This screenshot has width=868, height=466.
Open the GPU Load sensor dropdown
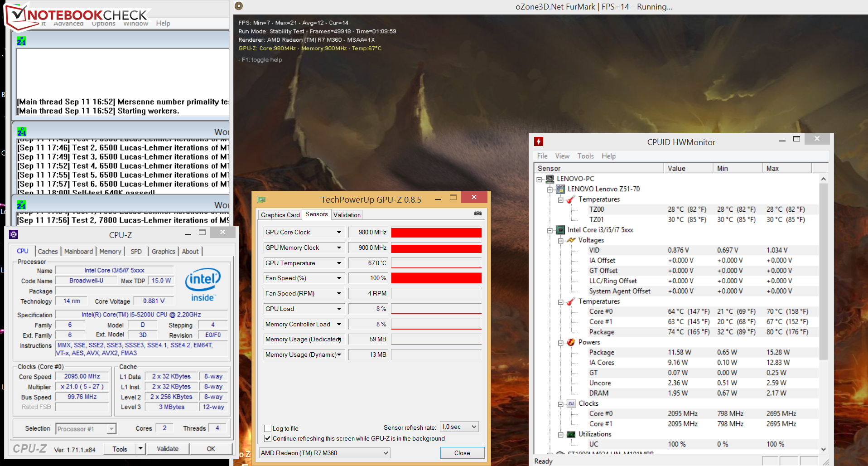click(x=339, y=309)
